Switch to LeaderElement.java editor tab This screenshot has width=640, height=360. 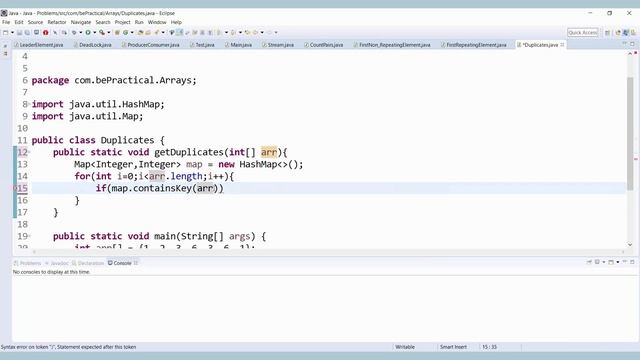coord(39,45)
